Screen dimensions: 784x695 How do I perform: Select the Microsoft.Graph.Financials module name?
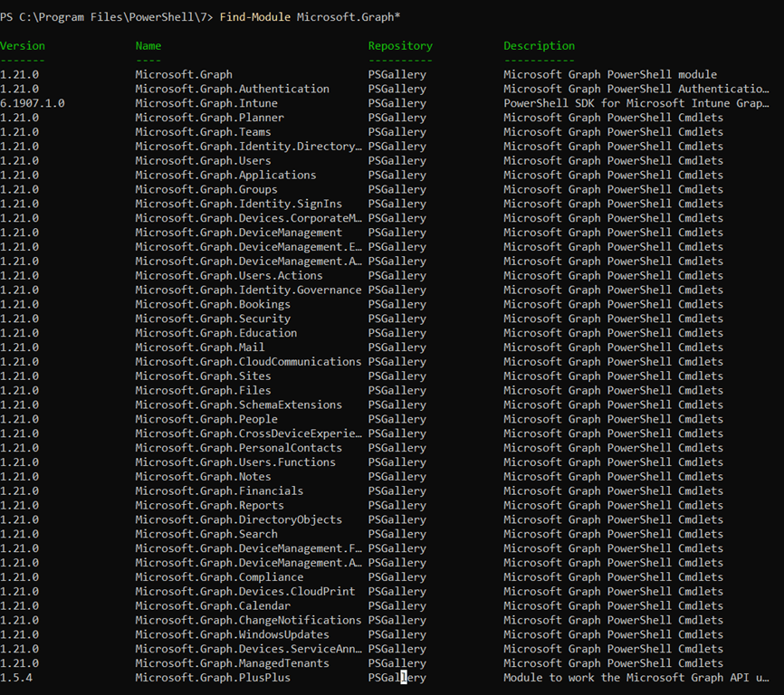point(219,491)
